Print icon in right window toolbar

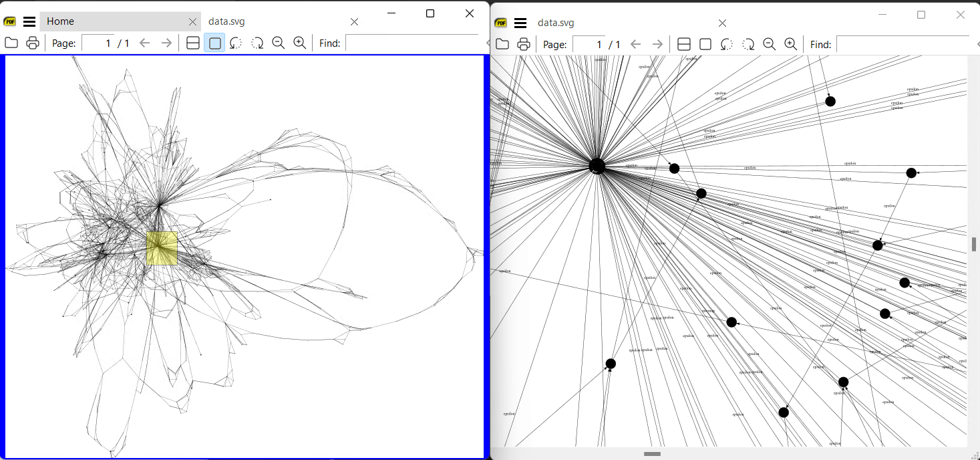click(x=524, y=44)
